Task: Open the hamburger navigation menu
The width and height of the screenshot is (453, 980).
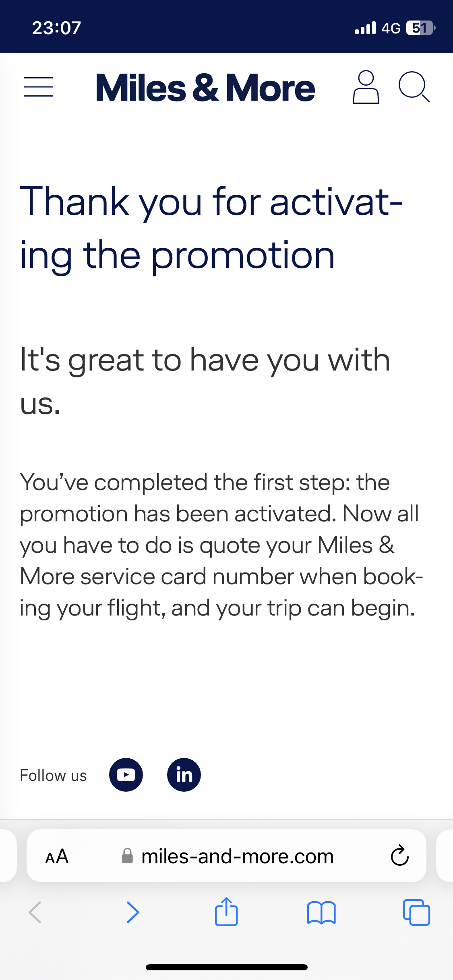Action: click(x=39, y=87)
